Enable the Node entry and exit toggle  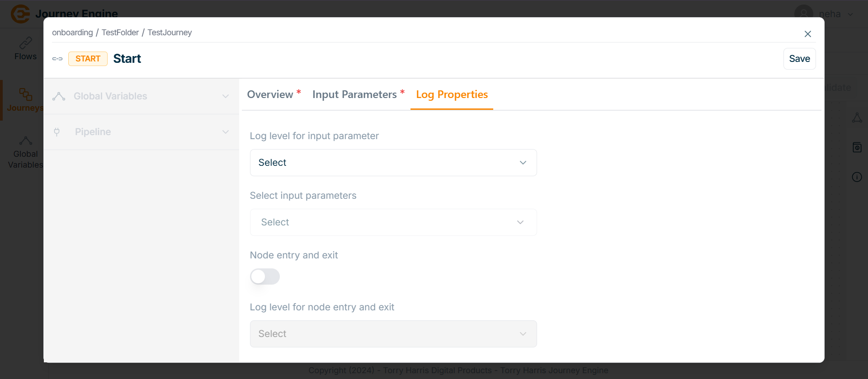pos(265,276)
